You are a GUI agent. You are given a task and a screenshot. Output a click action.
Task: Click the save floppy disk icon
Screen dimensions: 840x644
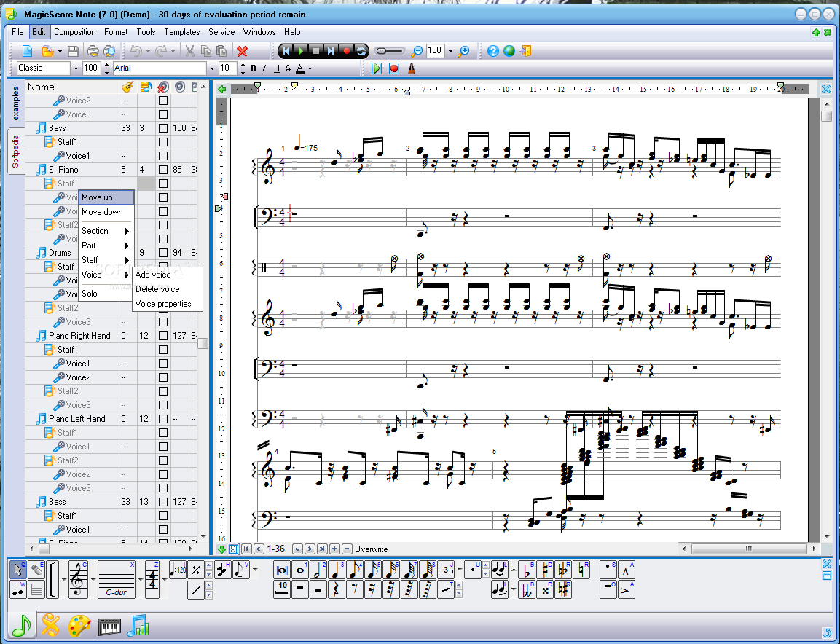click(x=73, y=51)
